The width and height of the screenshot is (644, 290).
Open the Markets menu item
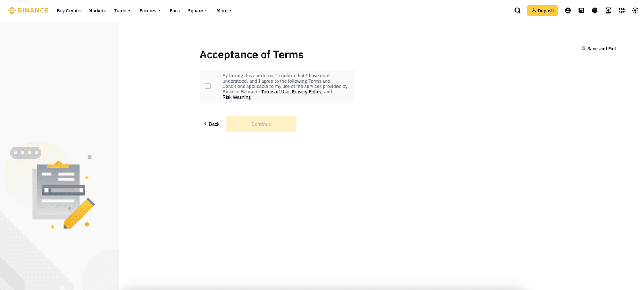click(x=97, y=11)
